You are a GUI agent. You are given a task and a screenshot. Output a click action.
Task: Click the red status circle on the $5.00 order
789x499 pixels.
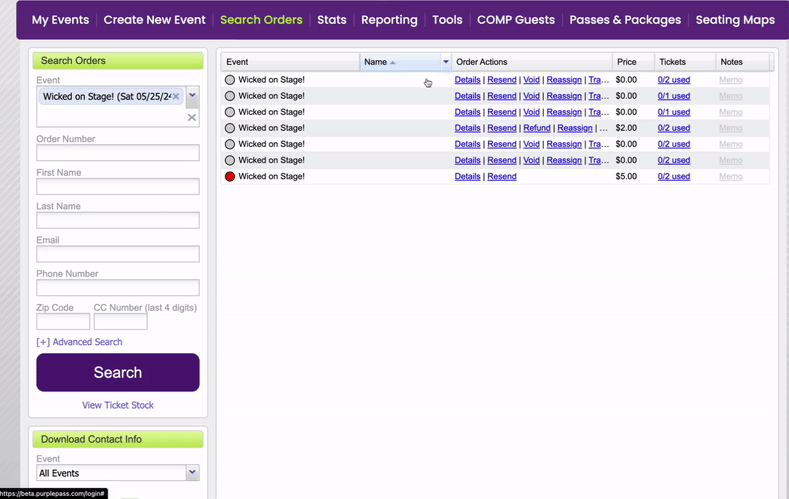click(230, 177)
